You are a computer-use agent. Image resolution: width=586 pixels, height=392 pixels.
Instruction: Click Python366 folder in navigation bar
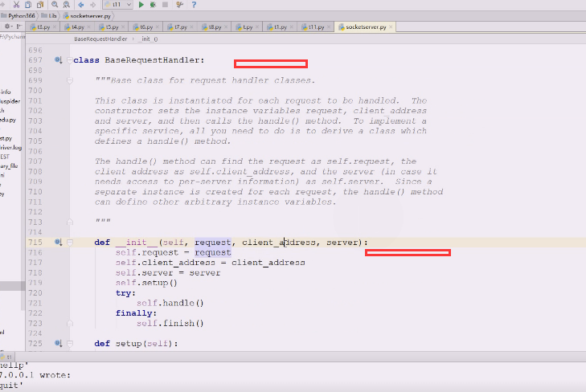tap(18, 16)
